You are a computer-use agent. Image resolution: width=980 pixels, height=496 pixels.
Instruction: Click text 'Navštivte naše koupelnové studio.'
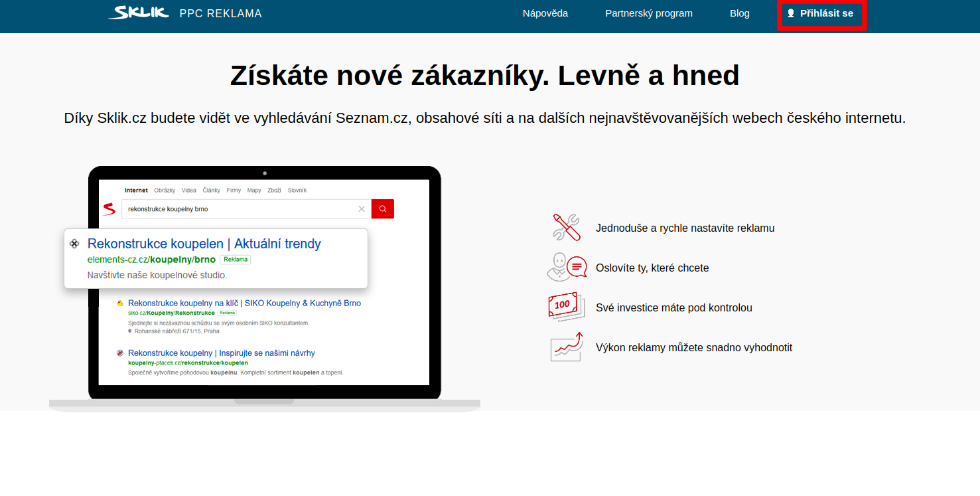[x=157, y=275]
